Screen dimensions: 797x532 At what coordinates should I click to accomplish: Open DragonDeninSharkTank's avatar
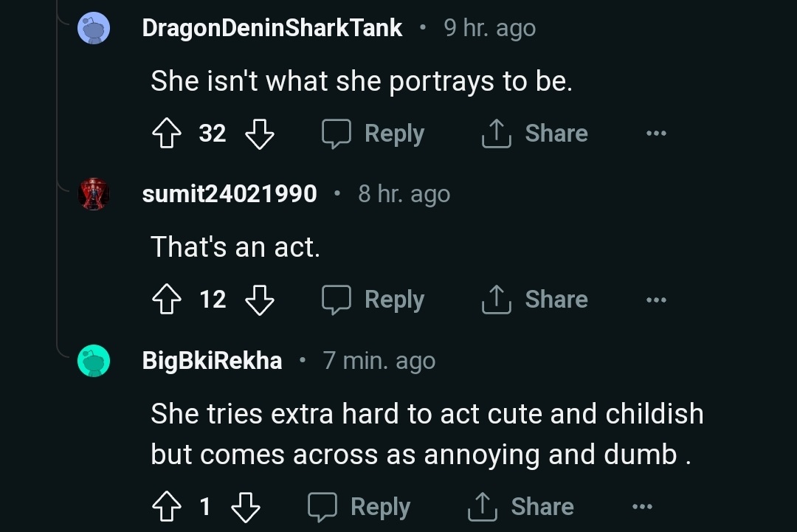pos(94,29)
